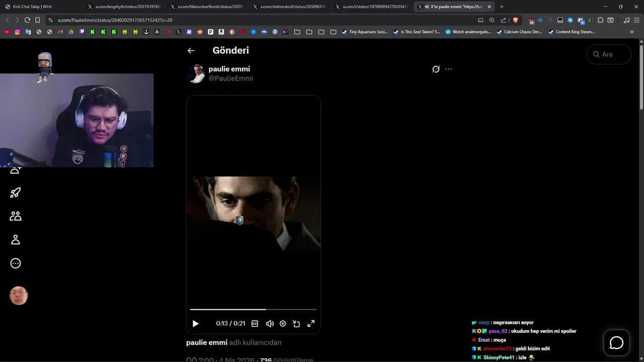Open the 'Is This Seat Taken?' bookmark

(417, 32)
